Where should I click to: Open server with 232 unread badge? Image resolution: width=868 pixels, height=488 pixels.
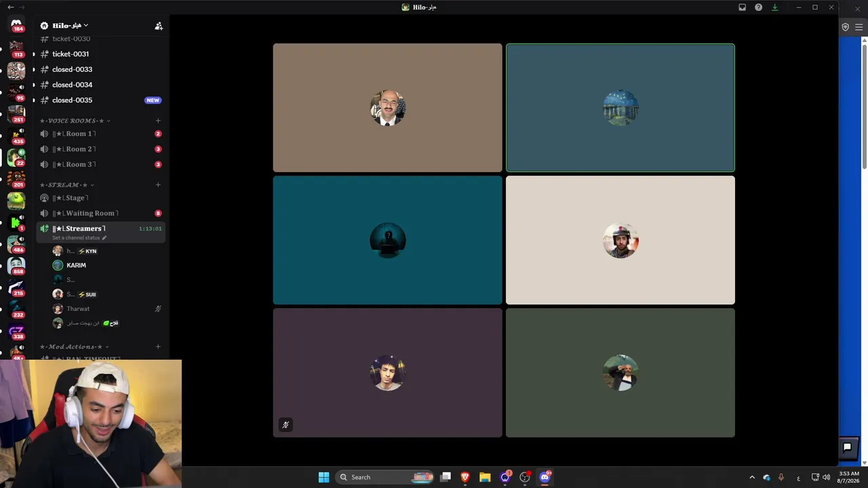[16, 309]
